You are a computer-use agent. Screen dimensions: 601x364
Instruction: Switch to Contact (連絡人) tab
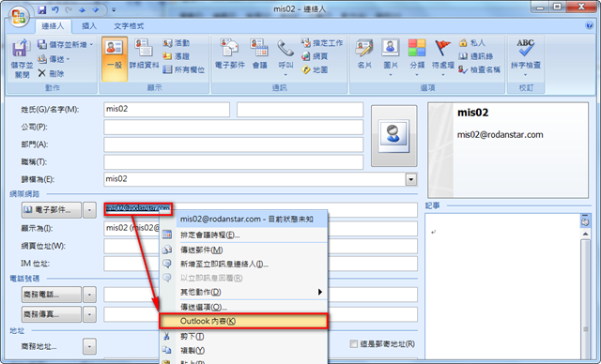tap(53, 26)
